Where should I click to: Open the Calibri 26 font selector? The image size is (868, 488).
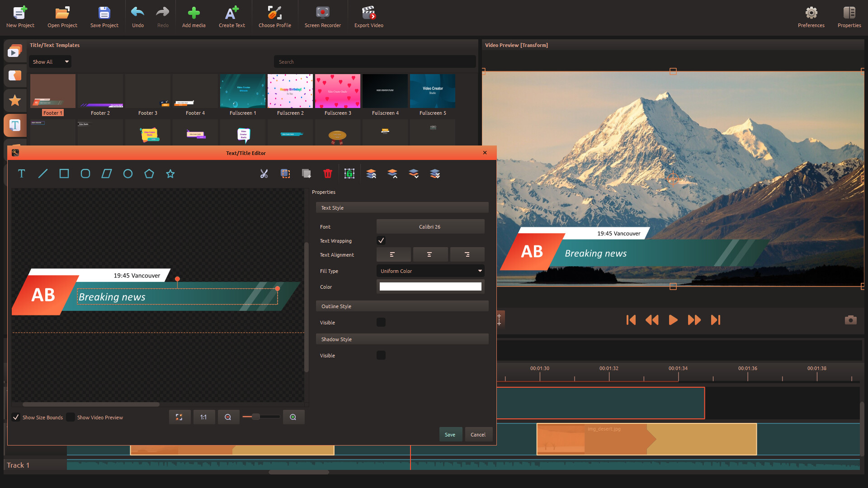coord(430,226)
